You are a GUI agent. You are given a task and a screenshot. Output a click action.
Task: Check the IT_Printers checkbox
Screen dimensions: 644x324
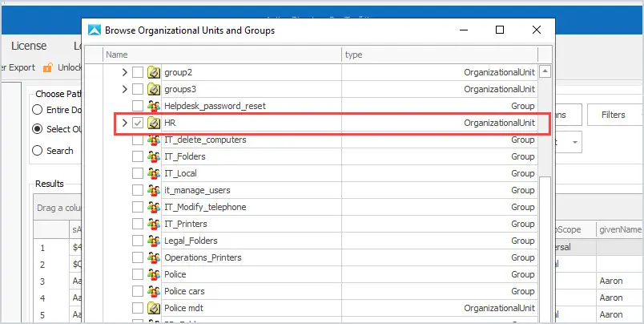pyautogui.click(x=138, y=224)
